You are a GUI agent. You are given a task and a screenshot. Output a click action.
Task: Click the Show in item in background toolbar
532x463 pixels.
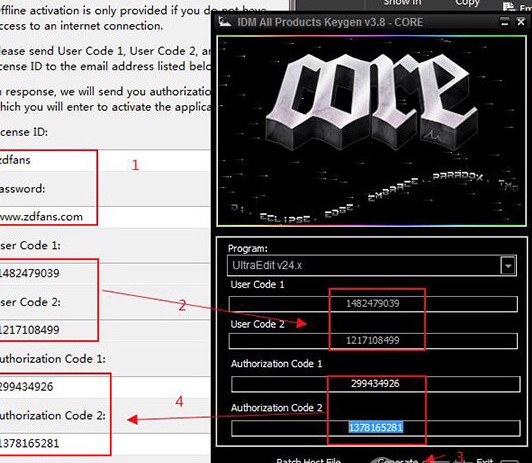pyautogui.click(x=402, y=3)
